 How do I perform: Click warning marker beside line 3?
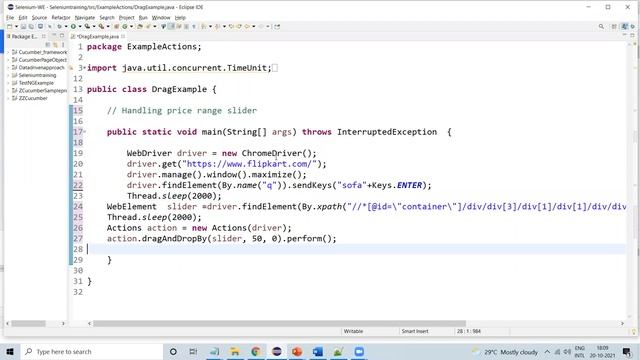pyautogui.click(x=71, y=68)
